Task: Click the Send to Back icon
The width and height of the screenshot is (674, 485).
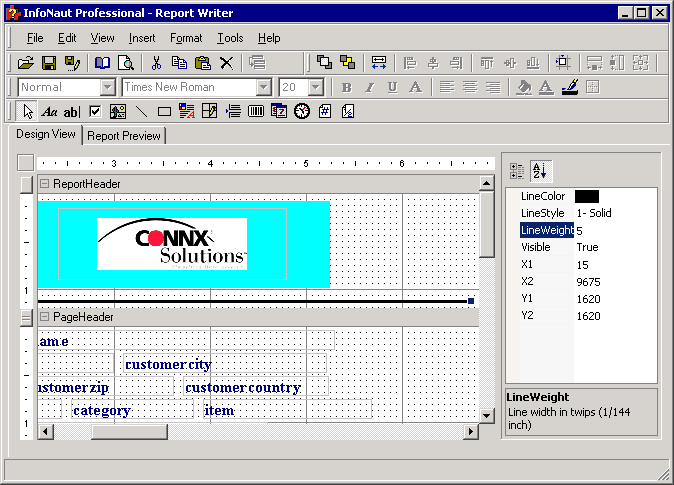Action: [x=347, y=62]
